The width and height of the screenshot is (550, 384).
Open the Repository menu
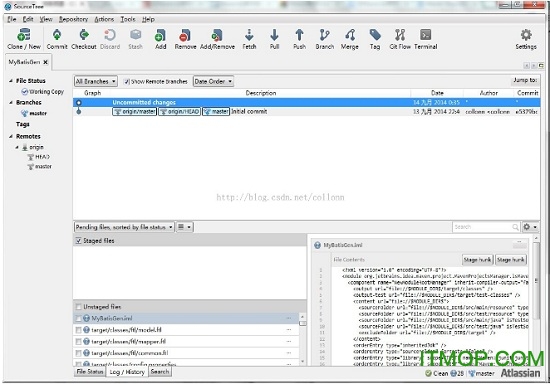click(73, 19)
